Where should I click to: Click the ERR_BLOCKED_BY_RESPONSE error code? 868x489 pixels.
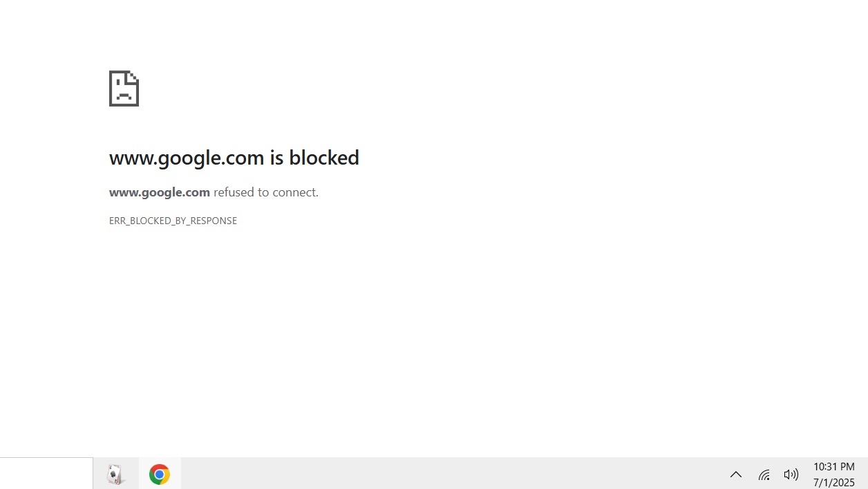[173, 221]
